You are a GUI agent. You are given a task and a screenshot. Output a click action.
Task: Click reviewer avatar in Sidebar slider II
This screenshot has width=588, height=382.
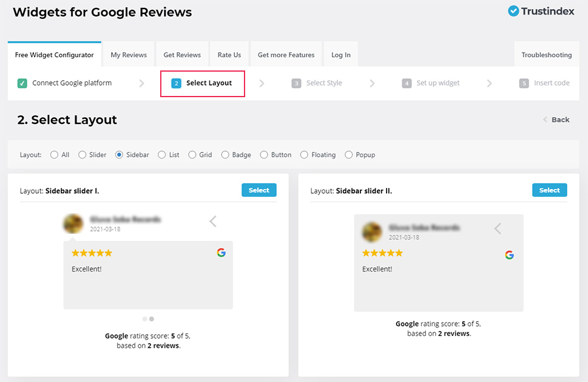pos(371,231)
